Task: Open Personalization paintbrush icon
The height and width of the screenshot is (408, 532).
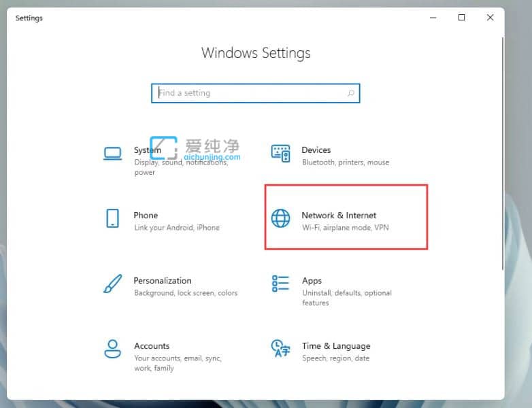Action: [x=112, y=284]
